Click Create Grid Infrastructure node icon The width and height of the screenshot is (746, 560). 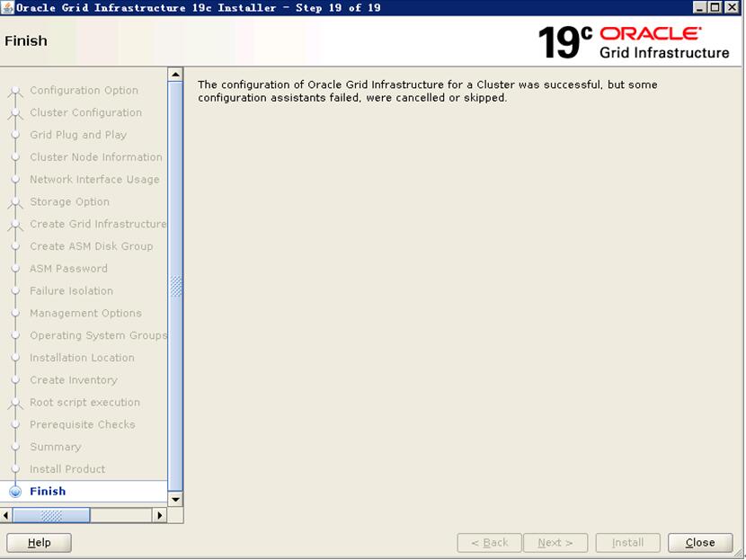[x=15, y=225]
